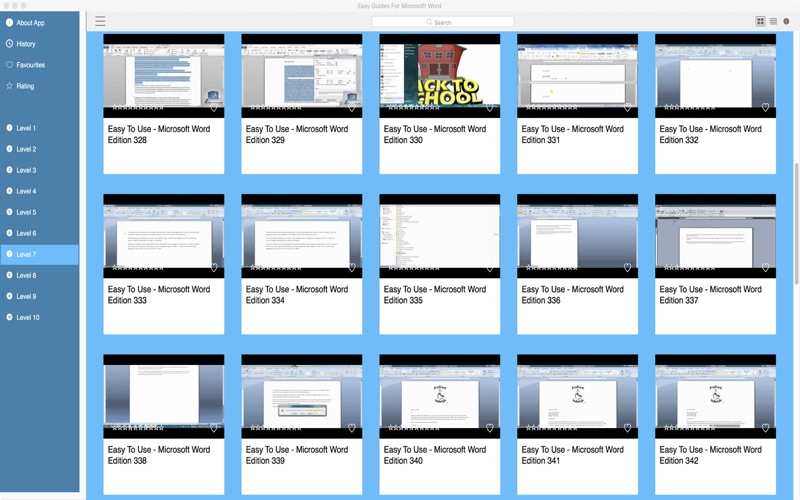Select Level 5 in sidebar
This screenshot has width=800, height=500.
pyautogui.click(x=40, y=212)
